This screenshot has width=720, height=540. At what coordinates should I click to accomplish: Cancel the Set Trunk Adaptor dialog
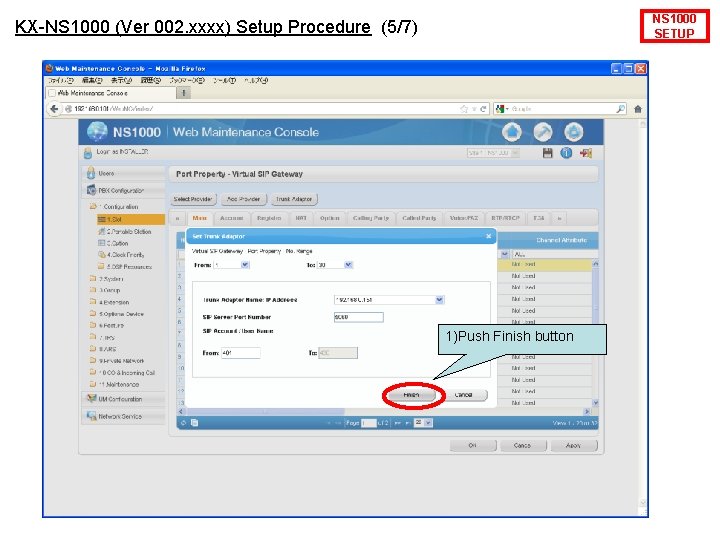[x=463, y=395]
